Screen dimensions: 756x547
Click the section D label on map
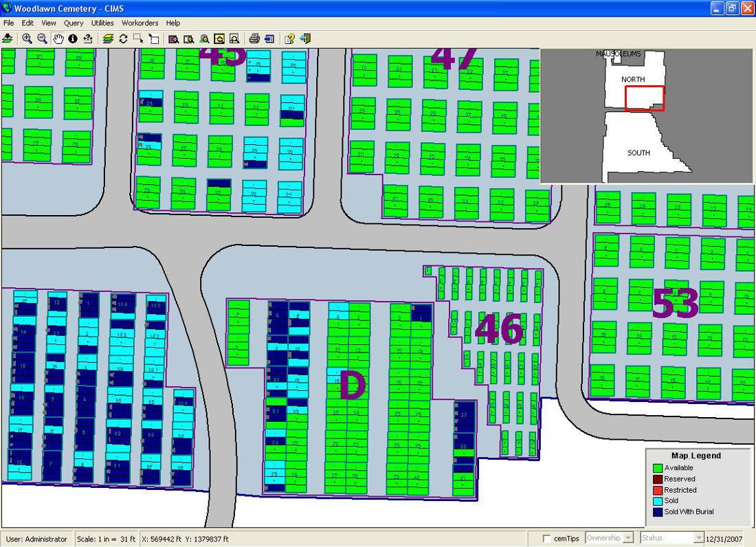(353, 385)
